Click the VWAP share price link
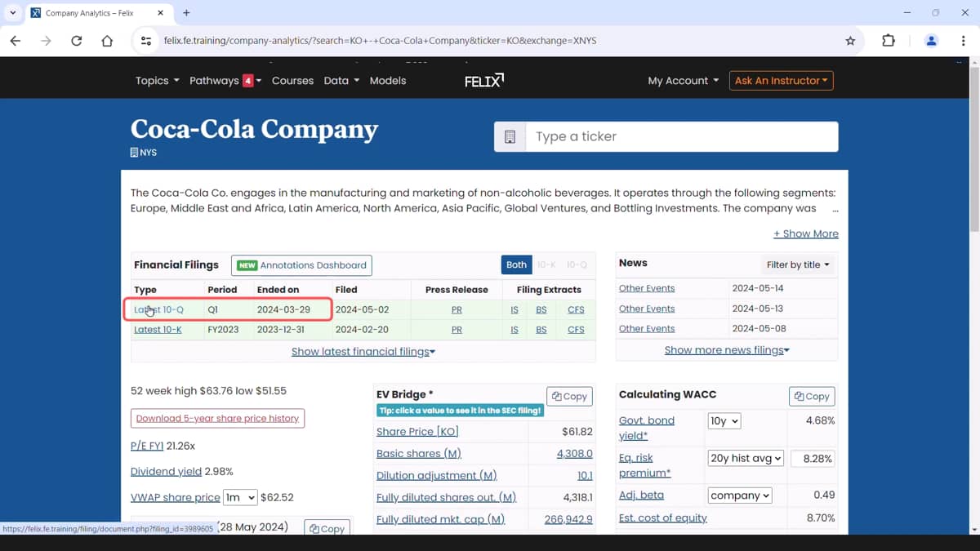980x551 pixels. (176, 497)
